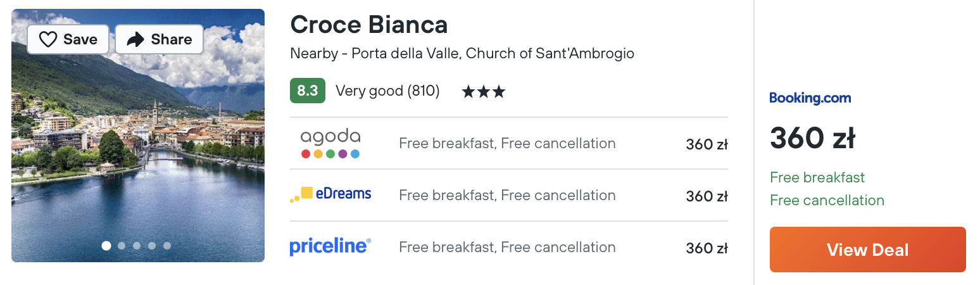Click the three-star rating icons
The width and height of the screenshot is (980, 285).
click(x=484, y=92)
